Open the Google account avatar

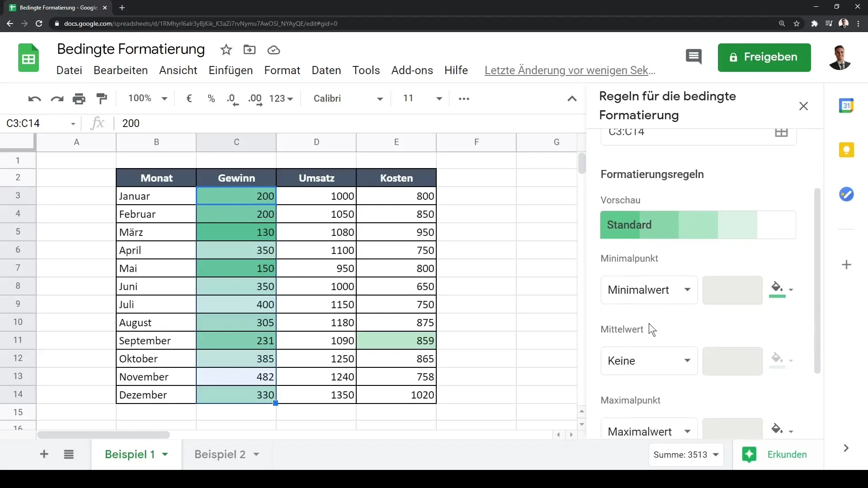click(x=840, y=57)
